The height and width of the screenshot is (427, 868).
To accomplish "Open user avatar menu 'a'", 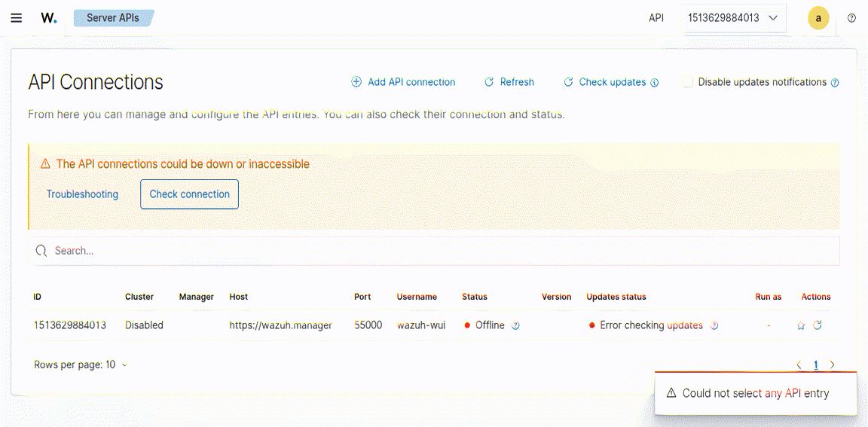I will [x=818, y=18].
